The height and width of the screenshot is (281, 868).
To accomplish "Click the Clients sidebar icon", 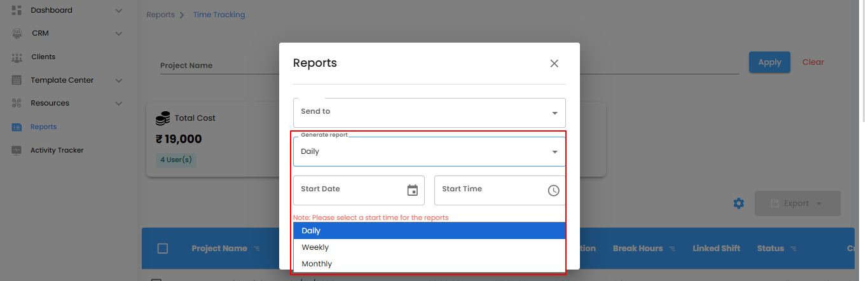I will 17,57.
